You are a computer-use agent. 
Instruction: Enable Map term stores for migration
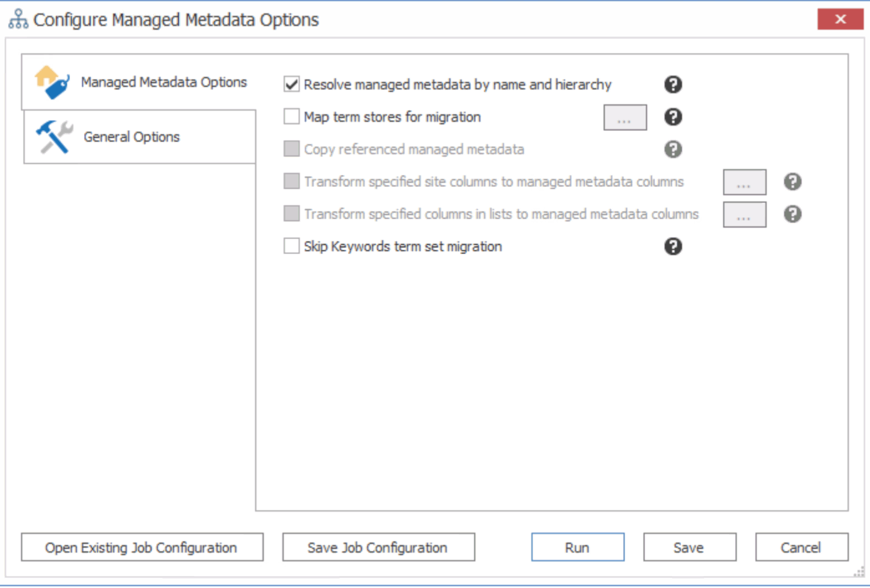[291, 116]
